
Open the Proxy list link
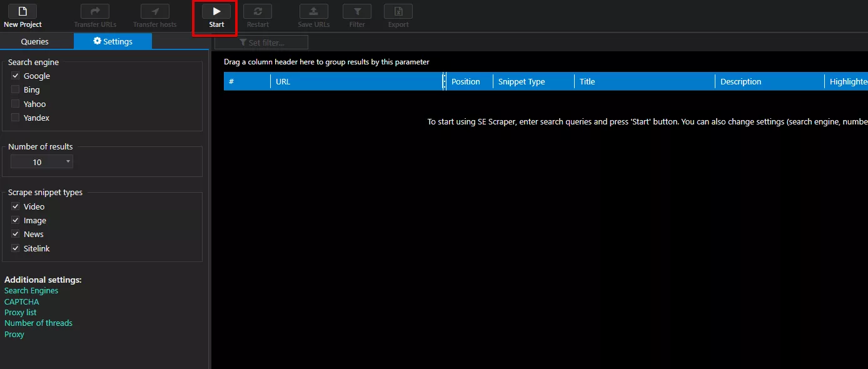(21, 312)
